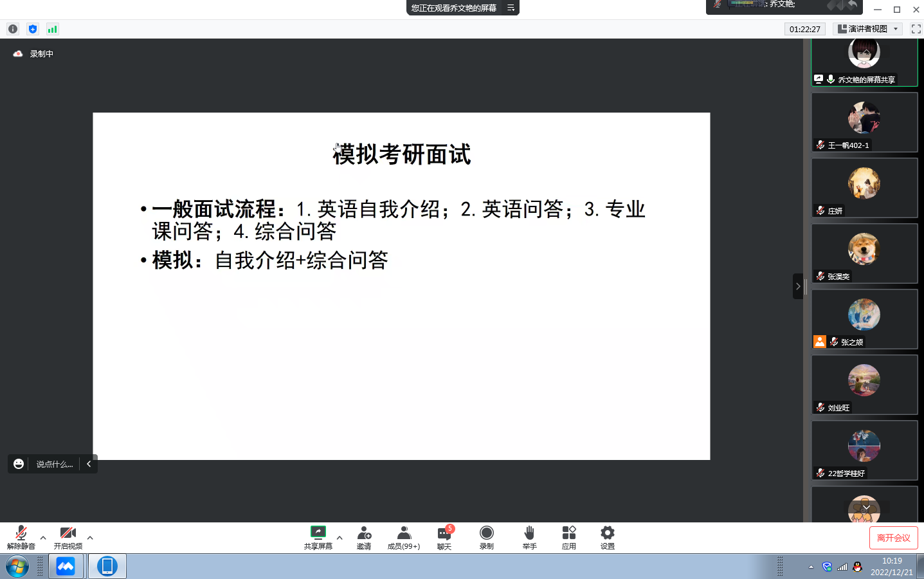
Task: Open the Settings (设置) gear
Action: [607, 537]
